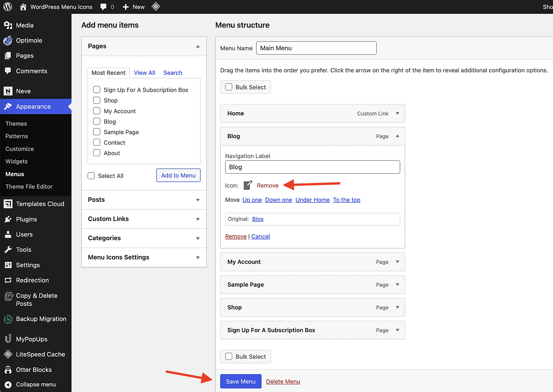Expand the My Account menu item
The image size is (553, 392).
(397, 262)
